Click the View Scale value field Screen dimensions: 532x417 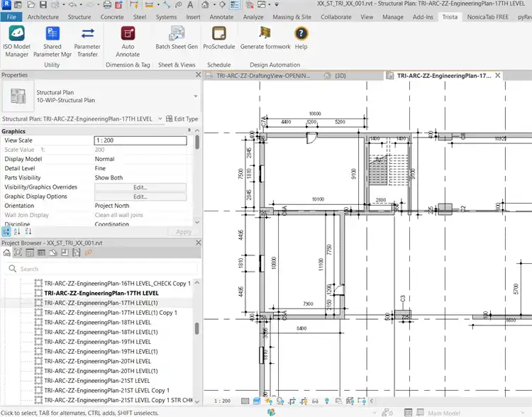(140, 140)
